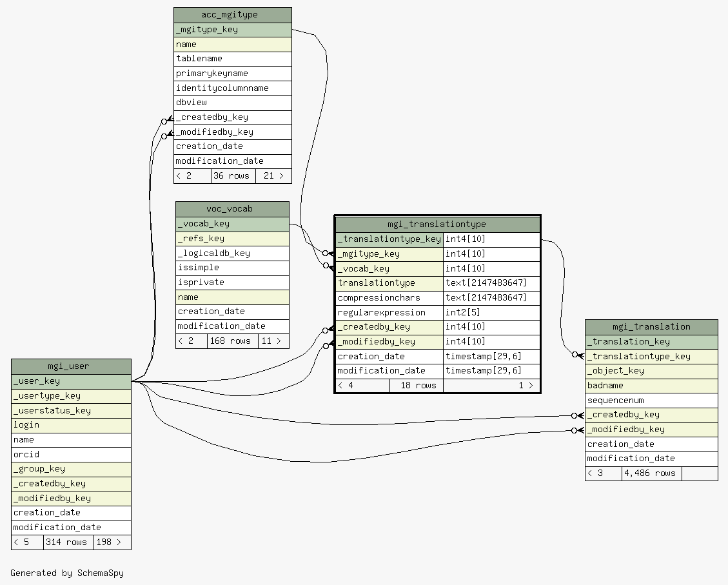Select _userstatus_key in mgi_user
The width and height of the screenshot is (728, 585).
(71, 411)
